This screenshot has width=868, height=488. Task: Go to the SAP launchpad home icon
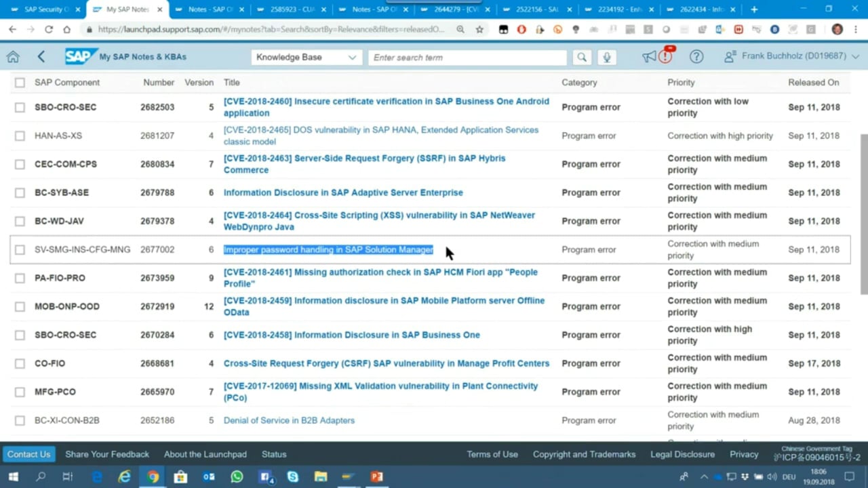tap(13, 57)
